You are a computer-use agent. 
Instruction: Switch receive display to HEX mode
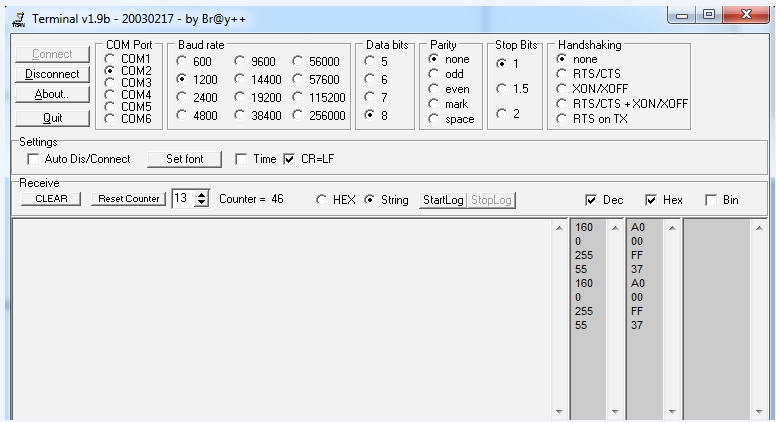pos(321,200)
